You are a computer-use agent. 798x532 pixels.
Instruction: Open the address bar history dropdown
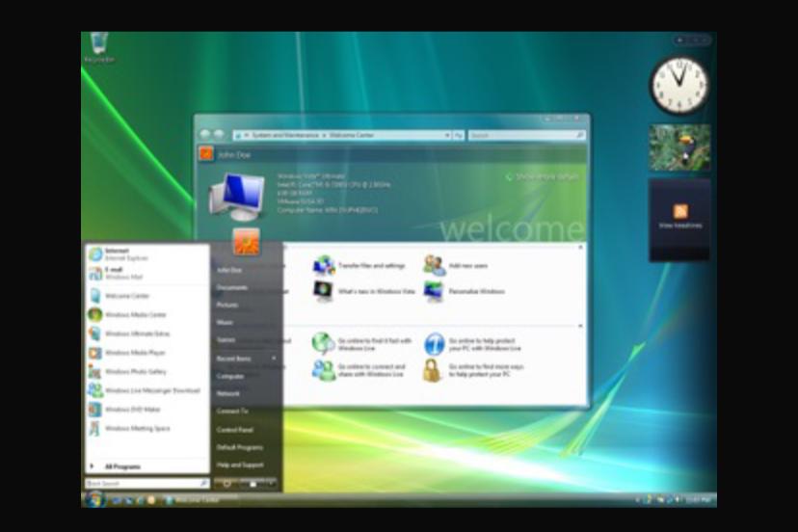[447, 135]
